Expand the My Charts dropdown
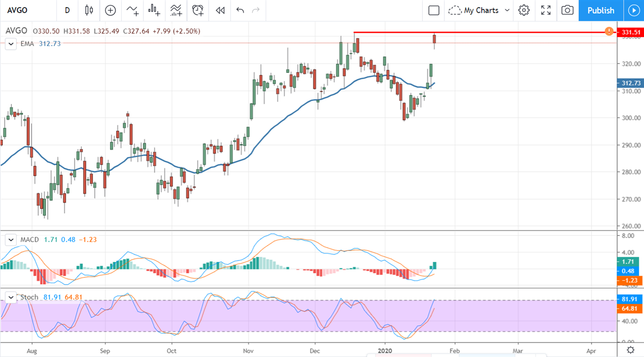 tap(479, 10)
